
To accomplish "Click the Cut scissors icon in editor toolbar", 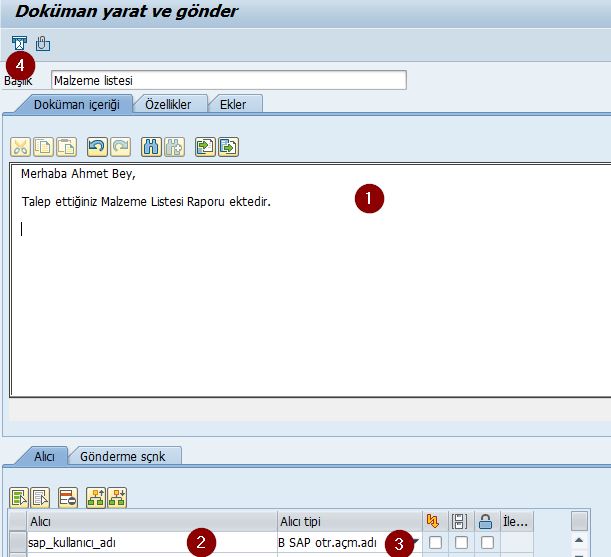I will point(20,147).
